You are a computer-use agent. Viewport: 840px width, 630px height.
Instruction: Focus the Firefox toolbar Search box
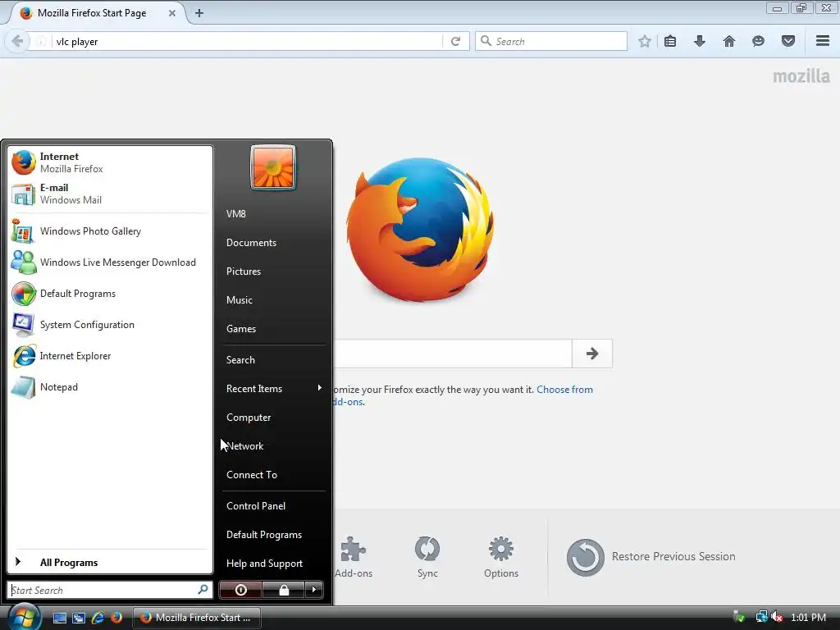coord(551,41)
